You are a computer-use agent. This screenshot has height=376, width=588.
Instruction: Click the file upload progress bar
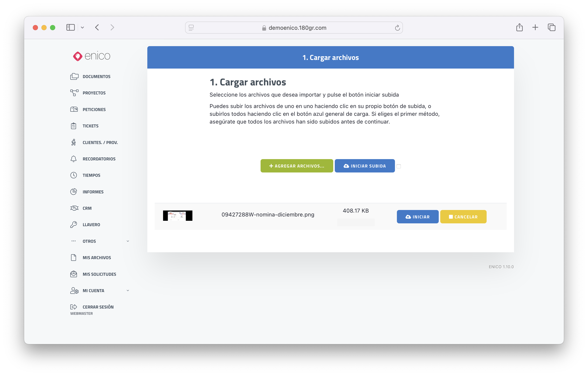pos(355,222)
